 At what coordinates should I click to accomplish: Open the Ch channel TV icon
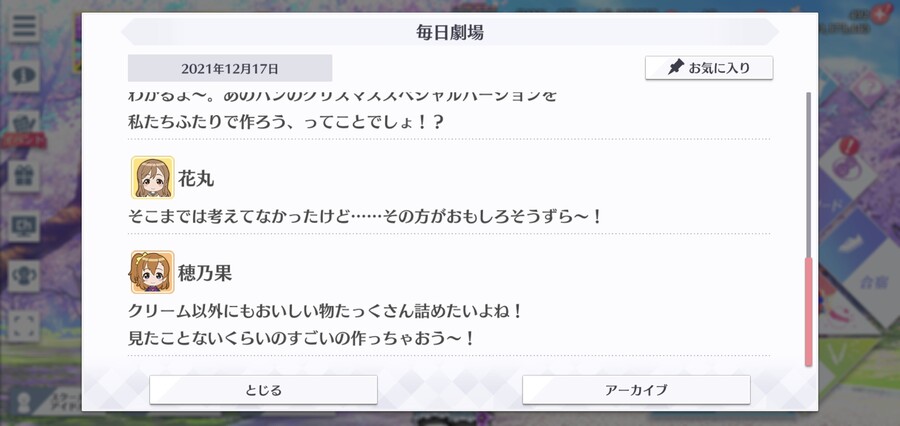[x=24, y=226]
